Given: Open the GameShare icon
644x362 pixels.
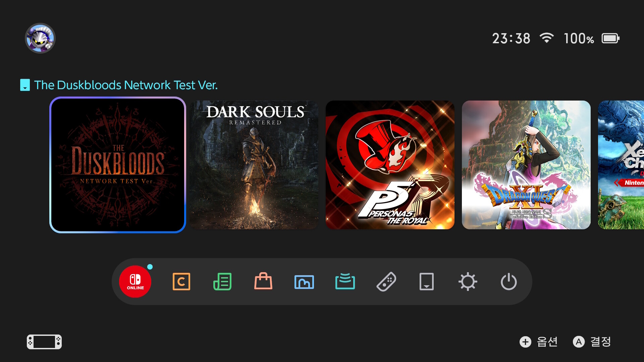Looking at the screenshot, I should 345,281.
